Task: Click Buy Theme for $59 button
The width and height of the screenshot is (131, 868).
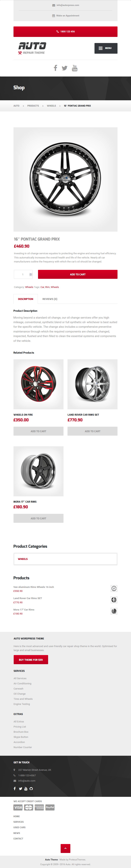Action: [x=31, y=659]
